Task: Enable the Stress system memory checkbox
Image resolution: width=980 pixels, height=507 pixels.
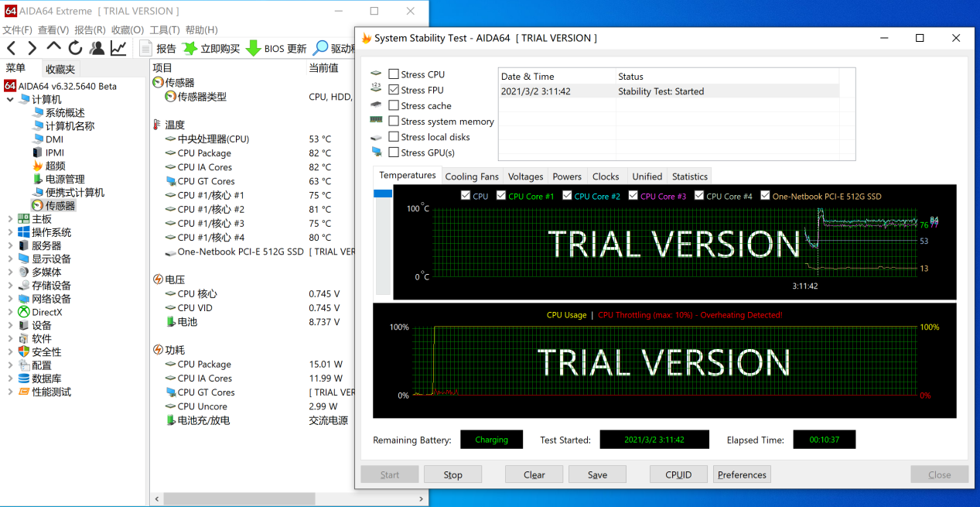Action: point(394,121)
